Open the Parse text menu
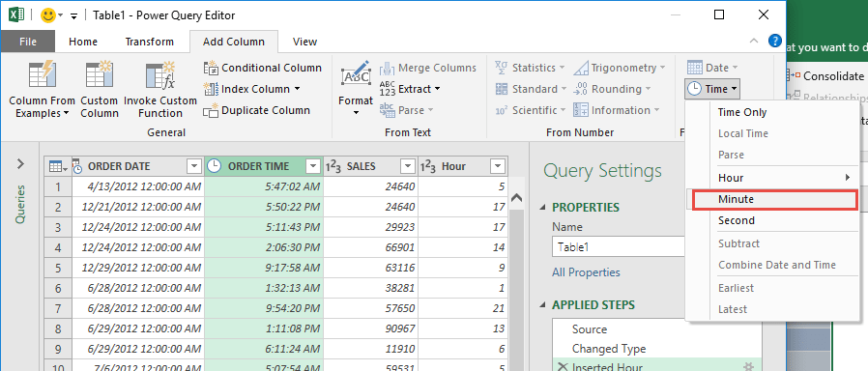868x371 pixels. (x=406, y=110)
